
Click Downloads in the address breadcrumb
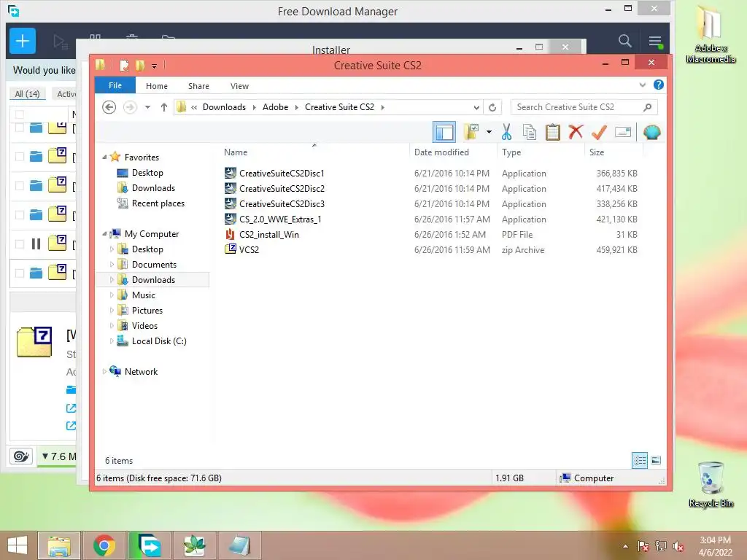[x=225, y=107]
